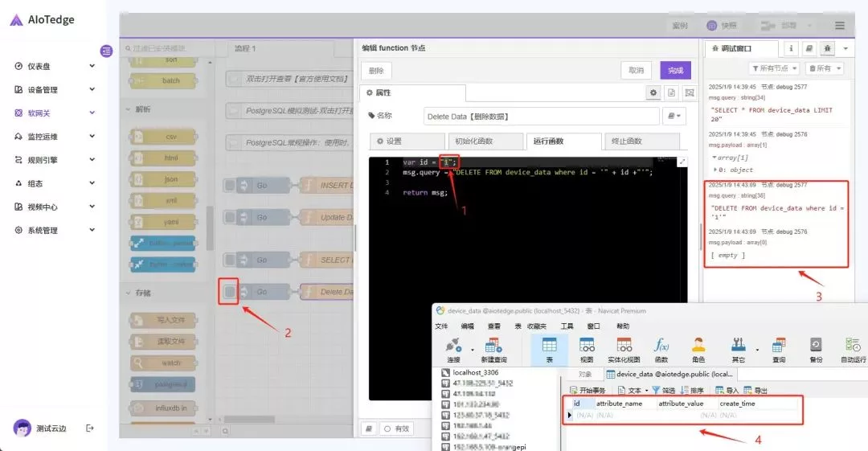868x451 pixels.
Task: Click the 取消 cancel button
Action: [x=636, y=71]
